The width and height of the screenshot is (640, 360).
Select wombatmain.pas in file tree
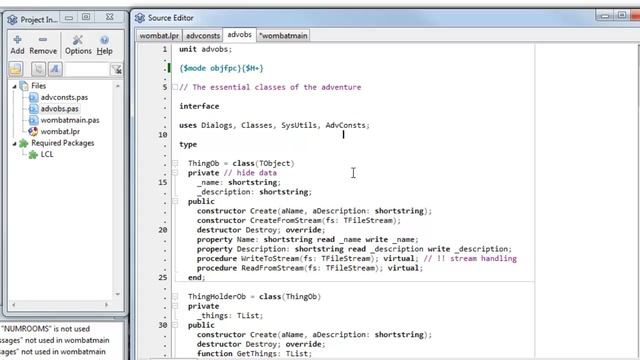pyautogui.click(x=70, y=120)
